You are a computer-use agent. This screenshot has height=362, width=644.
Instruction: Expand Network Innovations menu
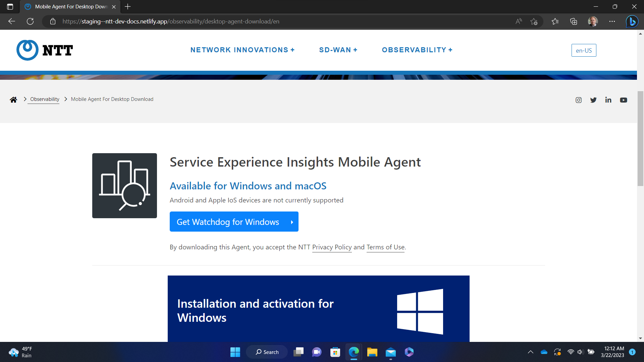(x=243, y=50)
